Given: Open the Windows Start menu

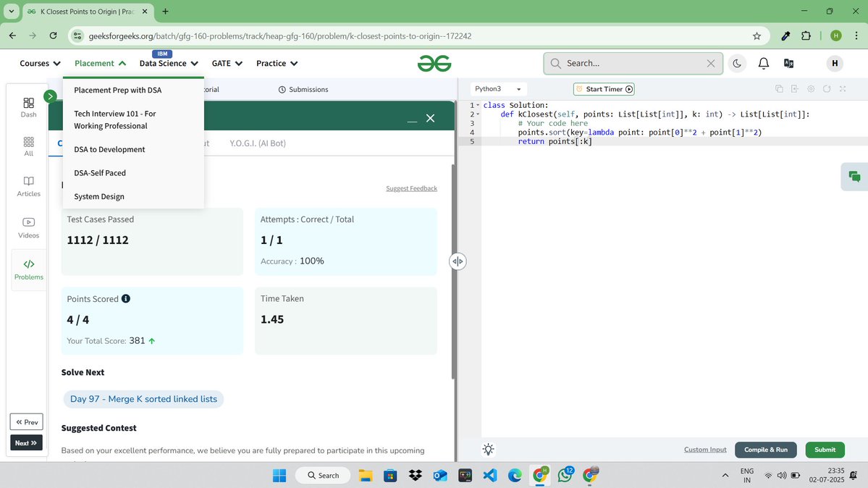Looking at the screenshot, I should (279, 475).
